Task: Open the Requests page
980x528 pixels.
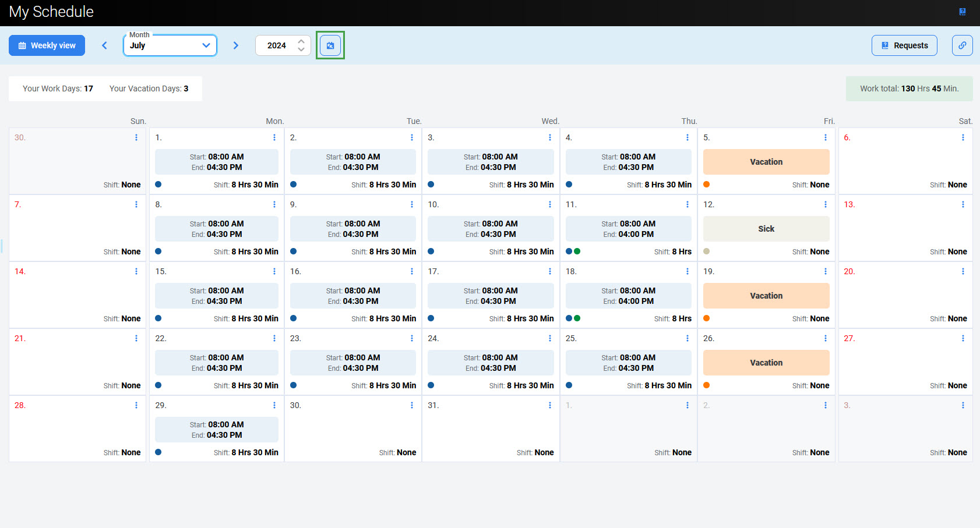Action: pos(904,45)
